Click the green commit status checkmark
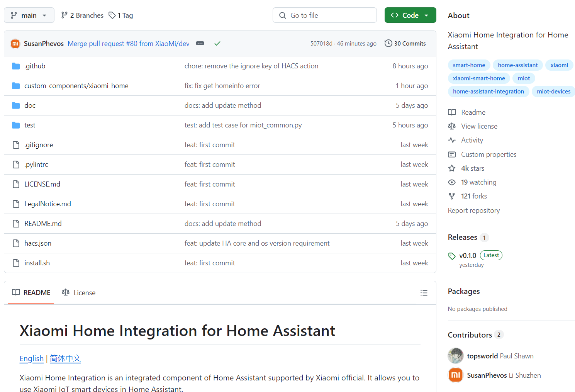This screenshot has width=575, height=392. coord(217,44)
